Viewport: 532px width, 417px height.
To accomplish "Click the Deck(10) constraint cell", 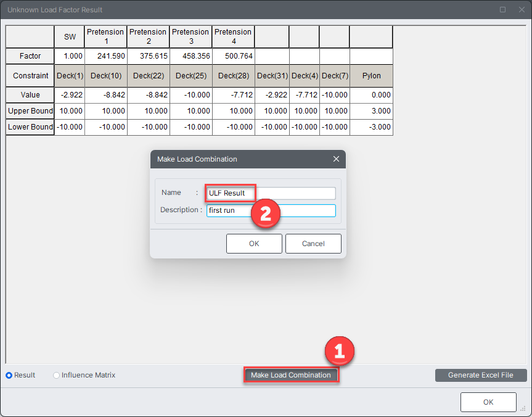I will click(x=106, y=76).
